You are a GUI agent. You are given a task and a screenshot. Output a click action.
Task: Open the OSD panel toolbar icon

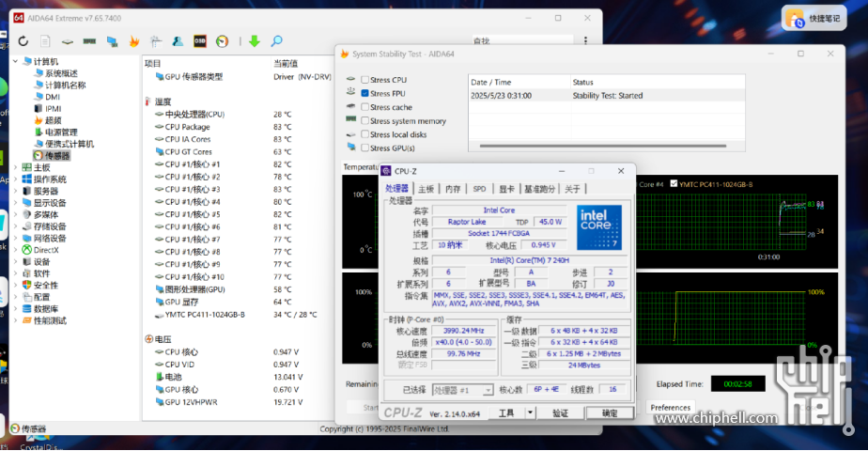pyautogui.click(x=200, y=41)
